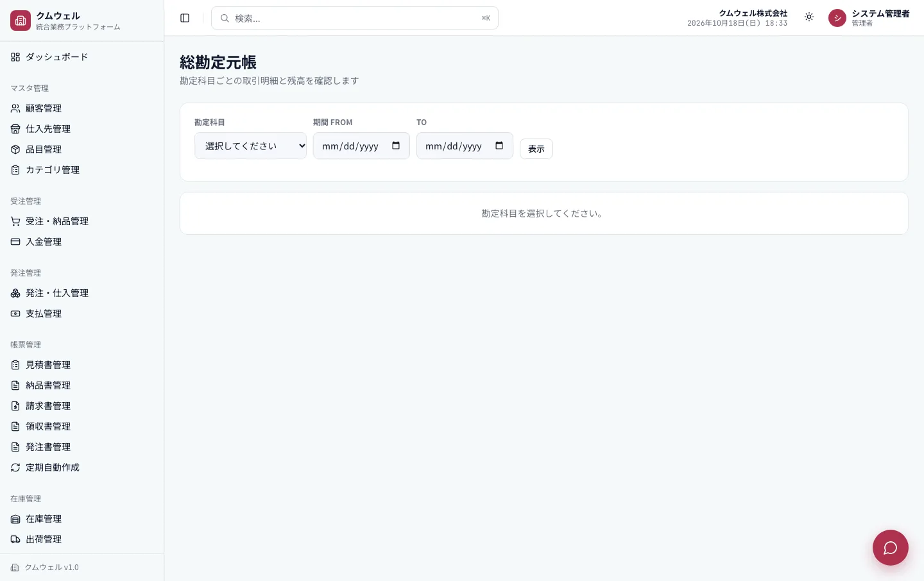Click the 請求書管理 document icon
The image size is (924, 581).
pos(15,406)
